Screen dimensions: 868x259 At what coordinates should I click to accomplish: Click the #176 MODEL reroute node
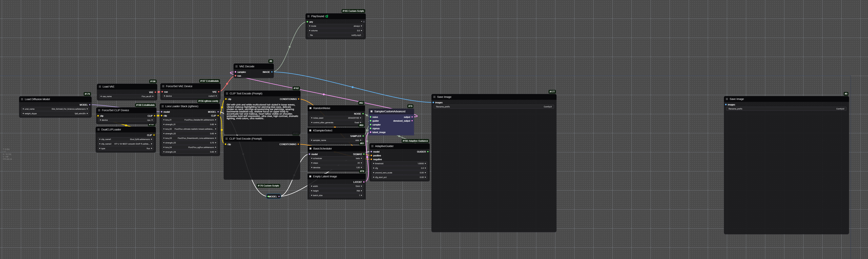click(273, 197)
